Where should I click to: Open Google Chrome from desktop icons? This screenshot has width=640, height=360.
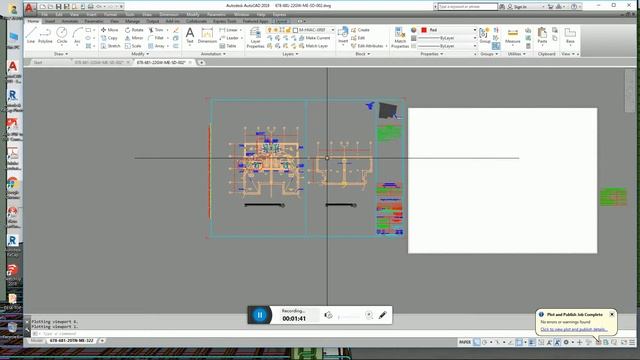[x=13, y=187]
